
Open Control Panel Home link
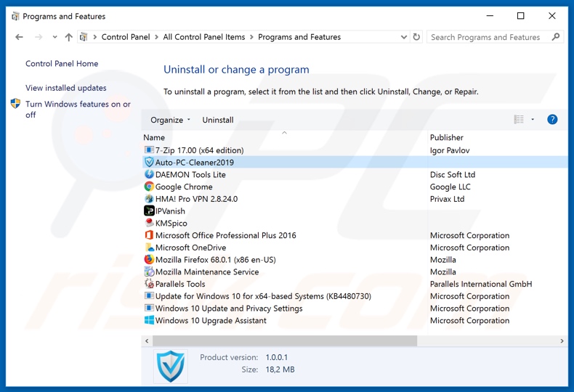[62, 64]
